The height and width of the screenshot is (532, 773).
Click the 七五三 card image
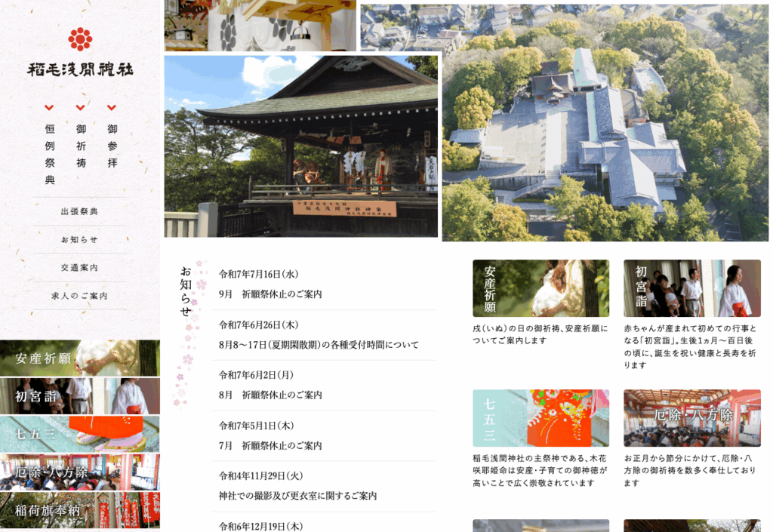point(540,418)
